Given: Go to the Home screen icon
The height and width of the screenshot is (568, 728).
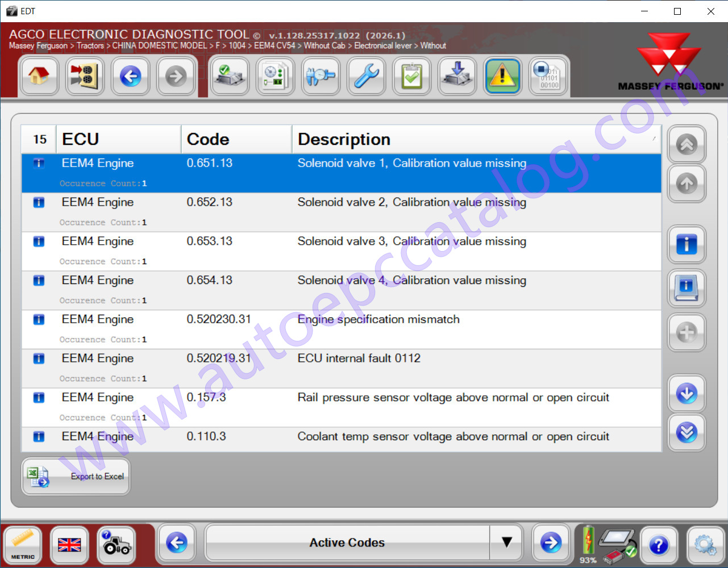Looking at the screenshot, I should pos(39,76).
